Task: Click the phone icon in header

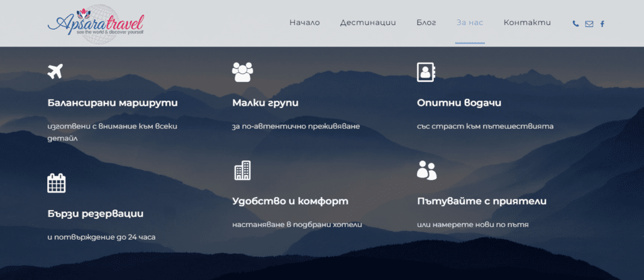Action: (575, 24)
